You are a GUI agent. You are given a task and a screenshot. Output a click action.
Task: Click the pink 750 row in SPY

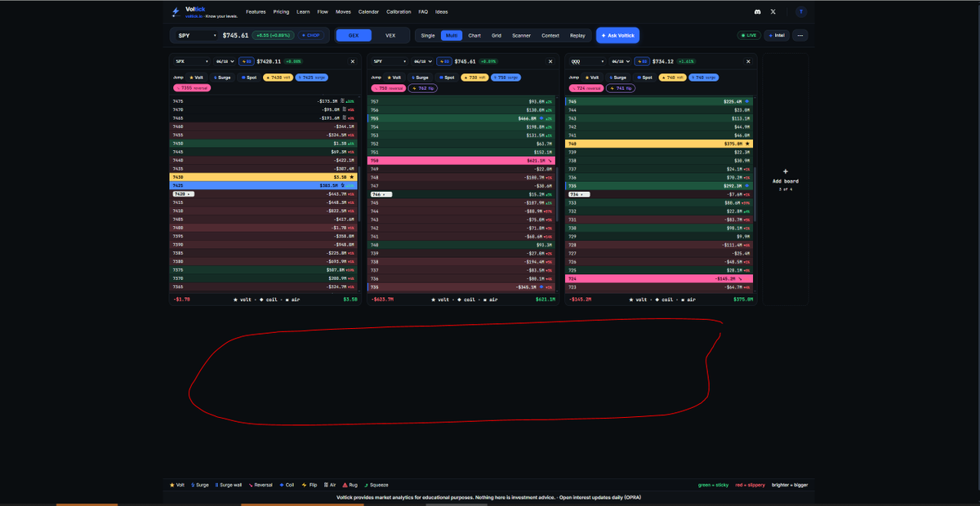461,160
